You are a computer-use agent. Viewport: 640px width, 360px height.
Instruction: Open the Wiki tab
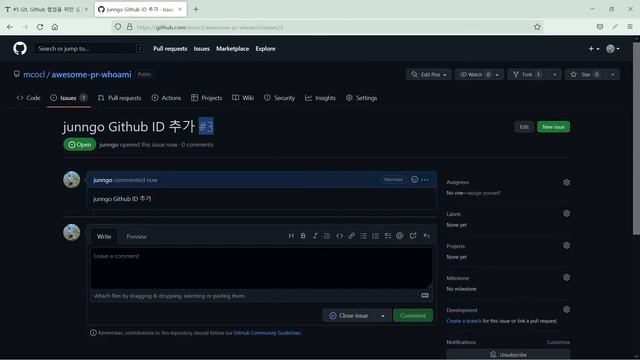(x=243, y=98)
